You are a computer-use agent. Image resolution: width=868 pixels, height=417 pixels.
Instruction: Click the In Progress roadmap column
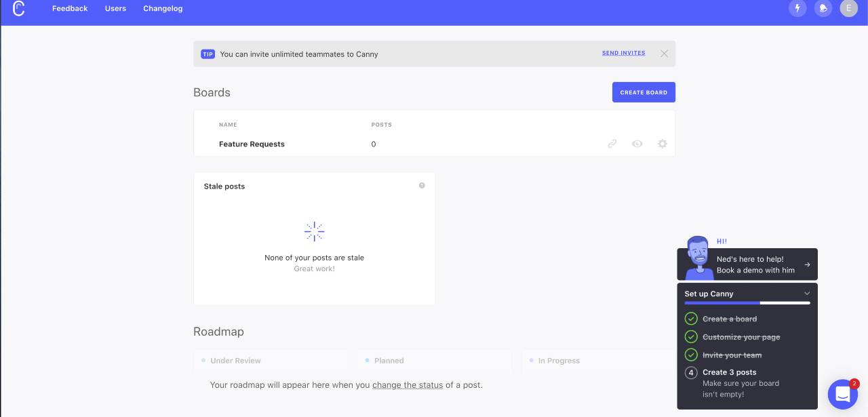(x=598, y=361)
